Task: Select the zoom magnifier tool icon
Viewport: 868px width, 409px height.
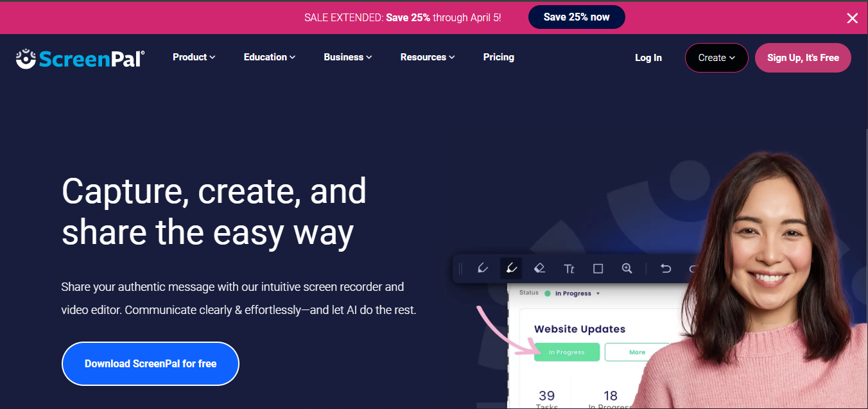Action: [627, 268]
